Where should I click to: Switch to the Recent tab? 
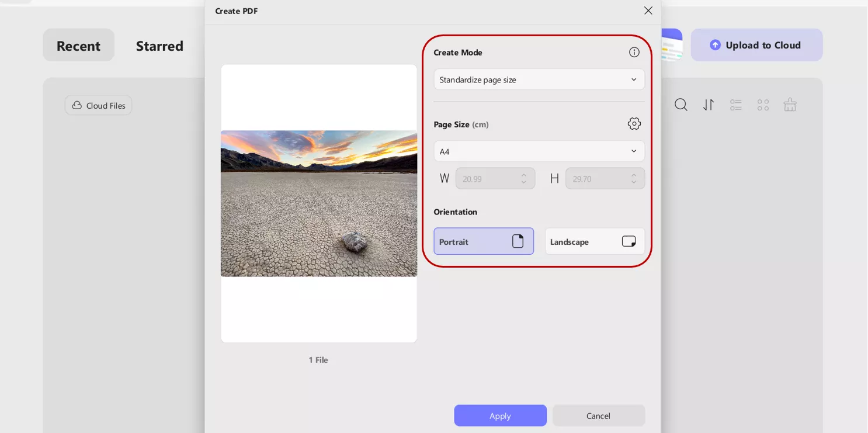pos(78,45)
